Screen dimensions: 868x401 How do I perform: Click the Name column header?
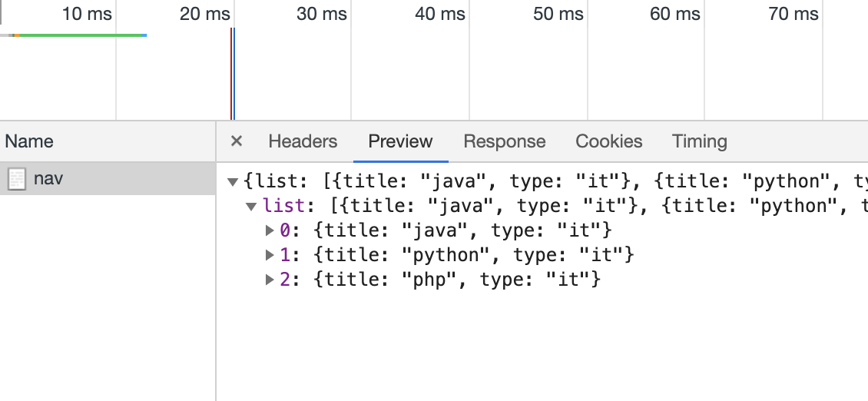point(29,141)
